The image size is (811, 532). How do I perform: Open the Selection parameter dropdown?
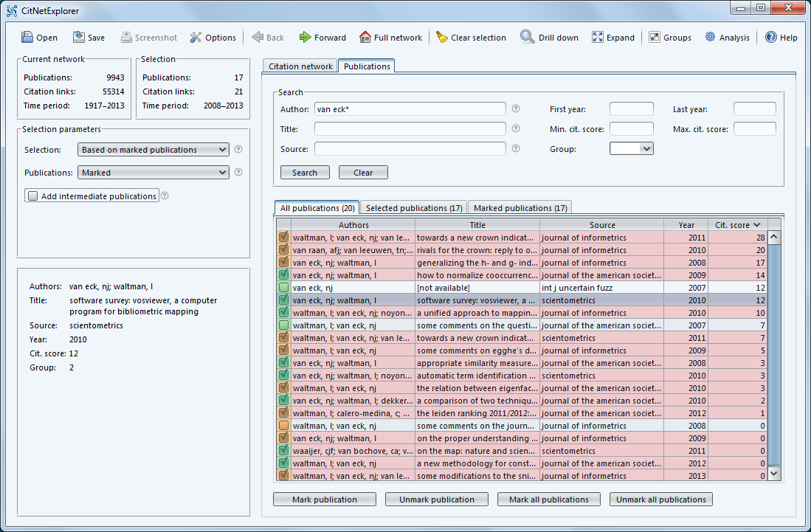point(153,150)
